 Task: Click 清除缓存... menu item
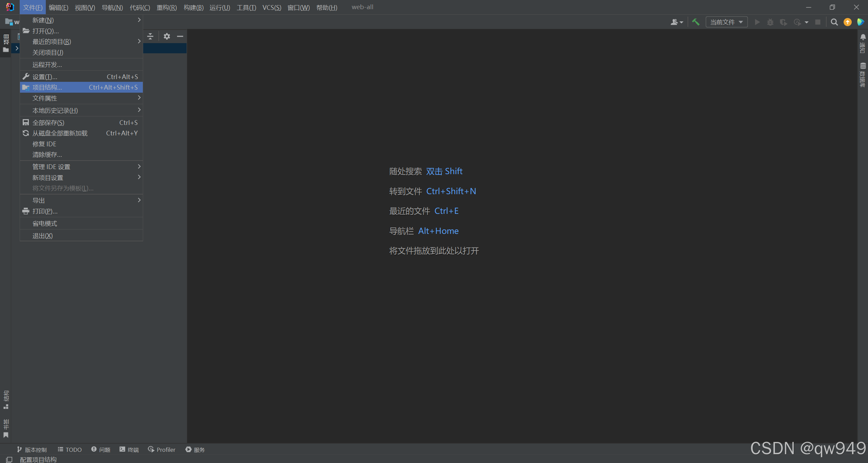pos(47,154)
